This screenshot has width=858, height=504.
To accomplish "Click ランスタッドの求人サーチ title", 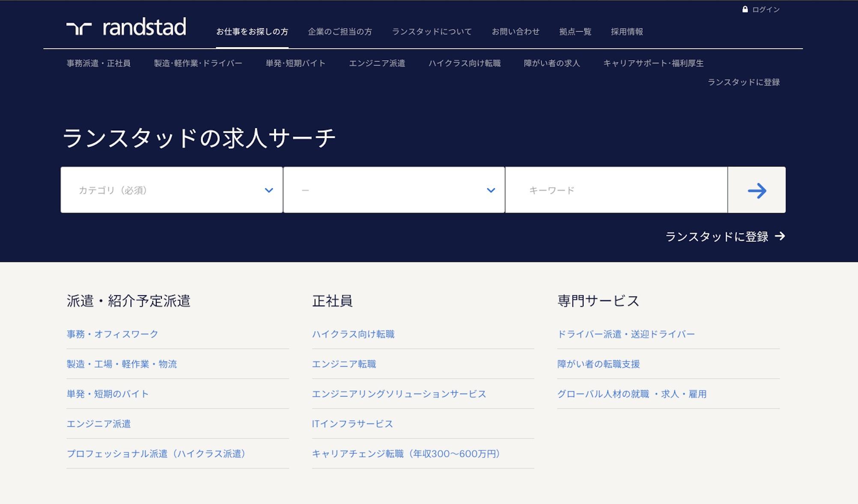I will pos(199,138).
